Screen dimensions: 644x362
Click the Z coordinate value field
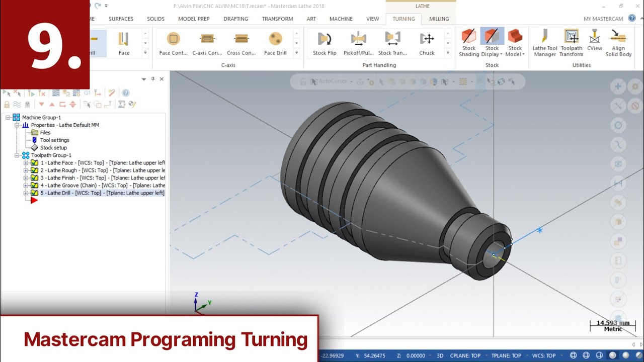tap(416, 355)
